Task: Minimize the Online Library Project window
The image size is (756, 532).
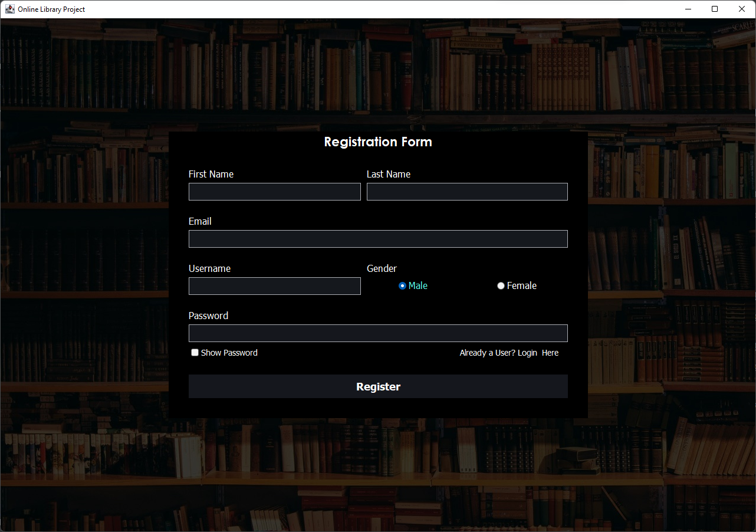Action: [688, 9]
